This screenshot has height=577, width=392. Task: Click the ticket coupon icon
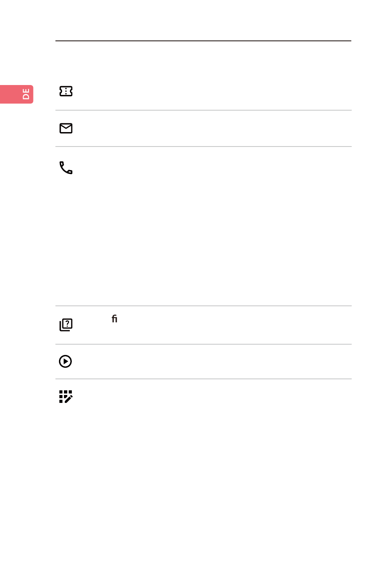click(66, 91)
